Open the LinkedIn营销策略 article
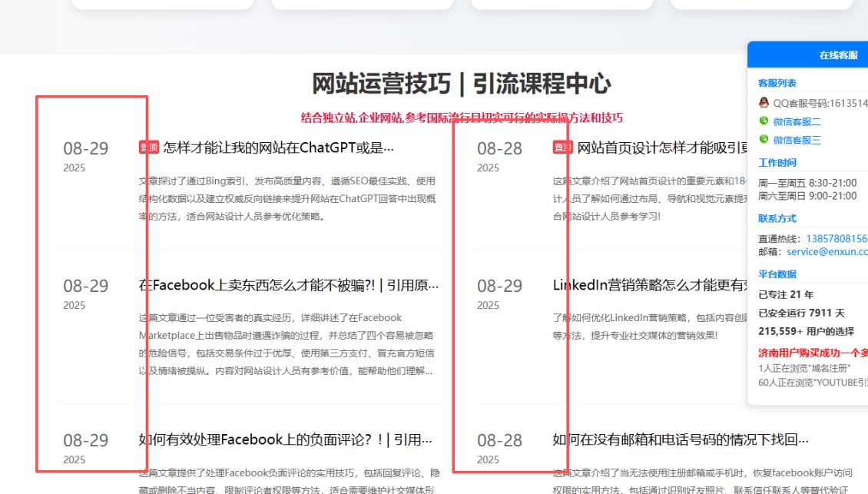 click(x=651, y=285)
